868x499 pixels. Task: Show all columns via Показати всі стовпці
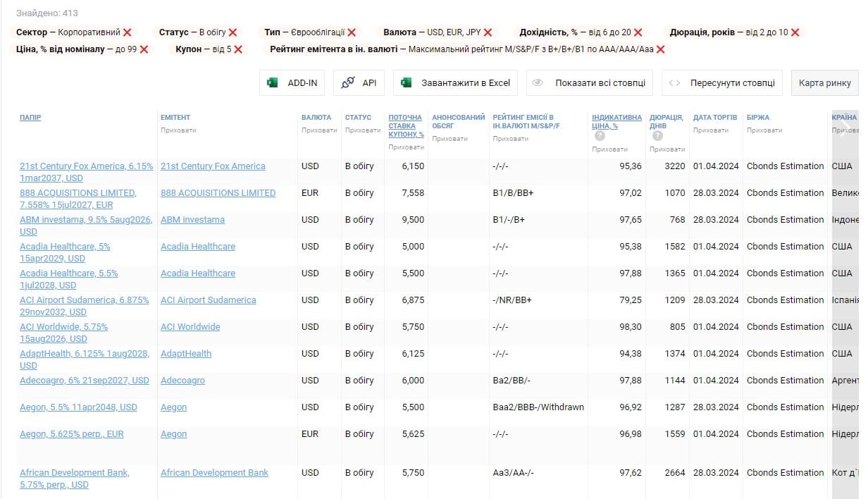590,82
